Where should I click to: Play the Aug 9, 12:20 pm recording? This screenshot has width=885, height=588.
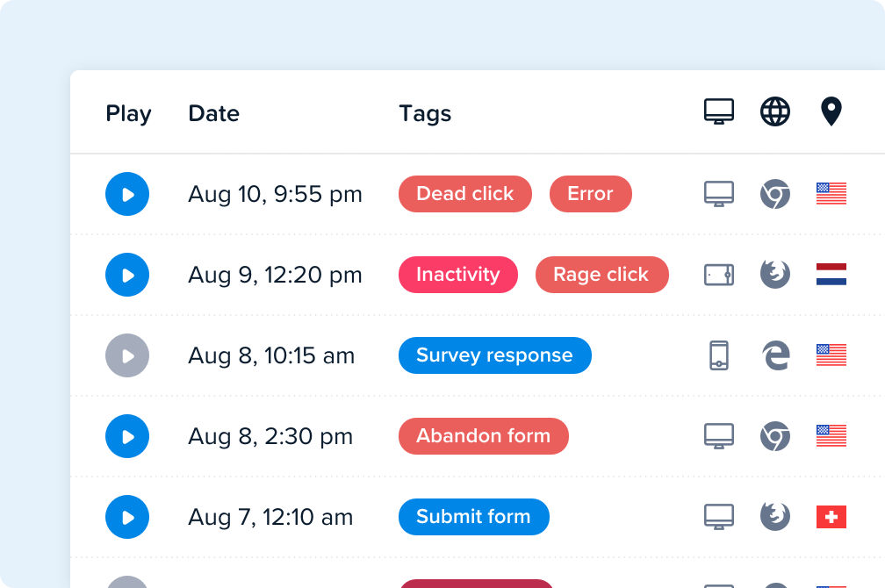(x=127, y=275)
